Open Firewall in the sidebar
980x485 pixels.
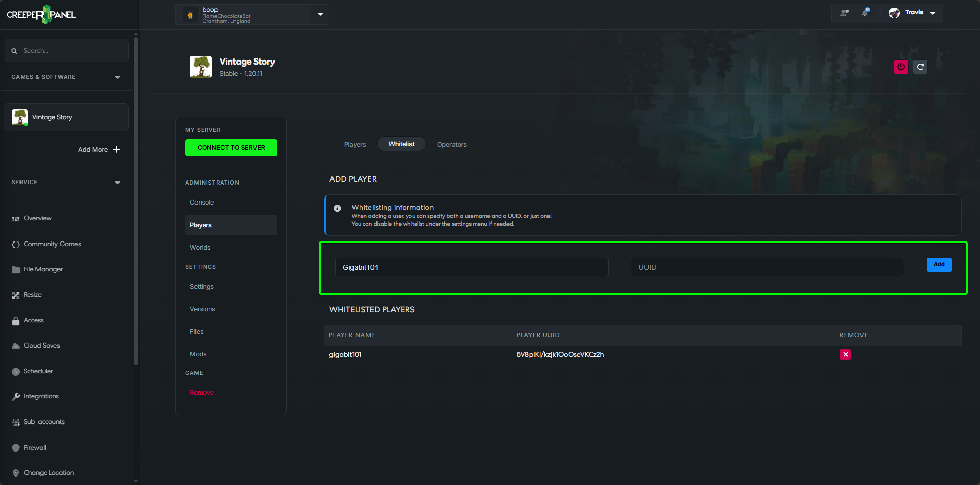pyautogui.click(x=34, y=448)
